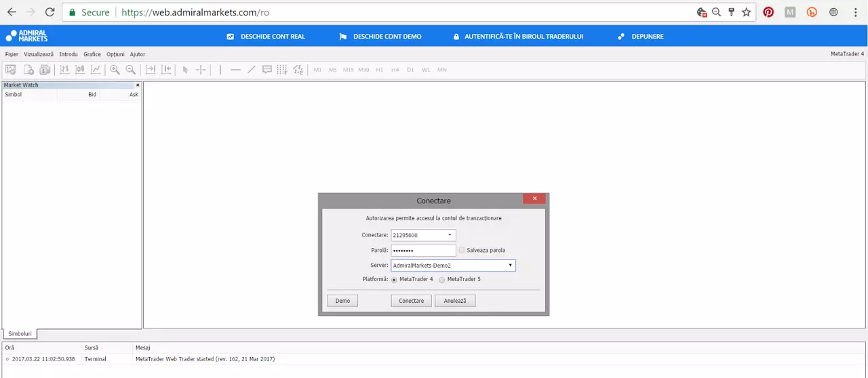The width and height of the screenshot is (868, 378).
Task: Click the zoom in magnifier icon
Action: click(115, 69)
